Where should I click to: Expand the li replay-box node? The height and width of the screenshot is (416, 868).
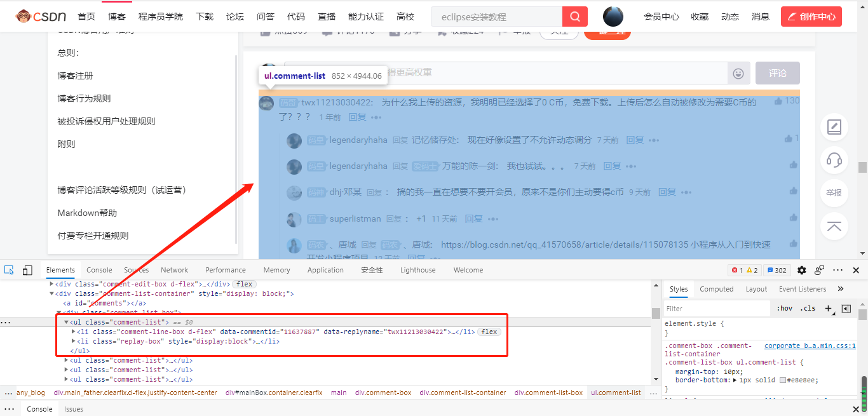pyautogui.click(x=74, y=342)
